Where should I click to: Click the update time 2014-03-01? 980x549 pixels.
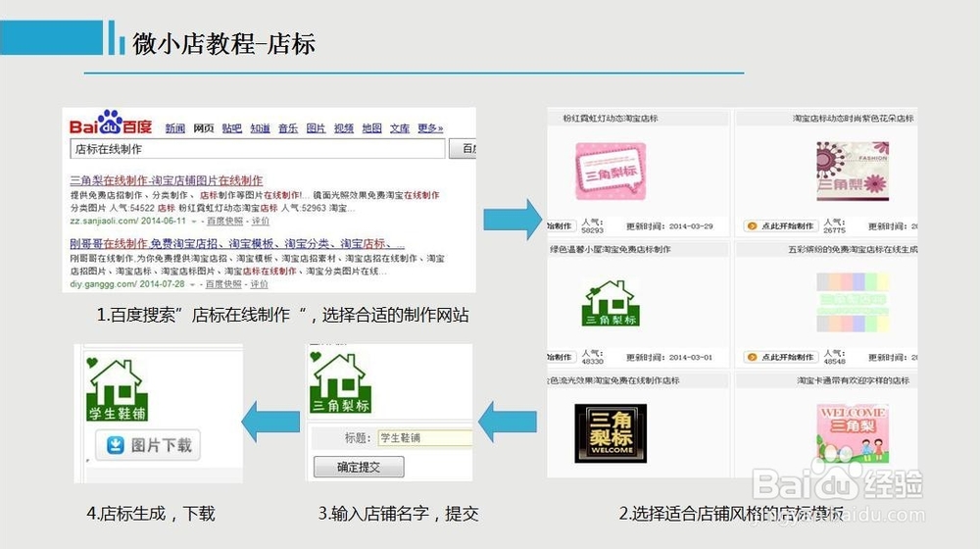coord(691,358)
